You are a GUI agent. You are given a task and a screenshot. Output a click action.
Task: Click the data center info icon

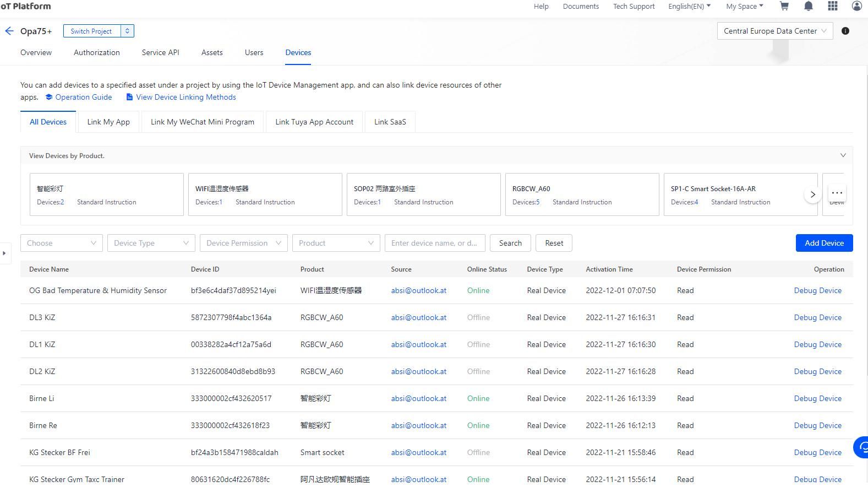pos(845,31)
